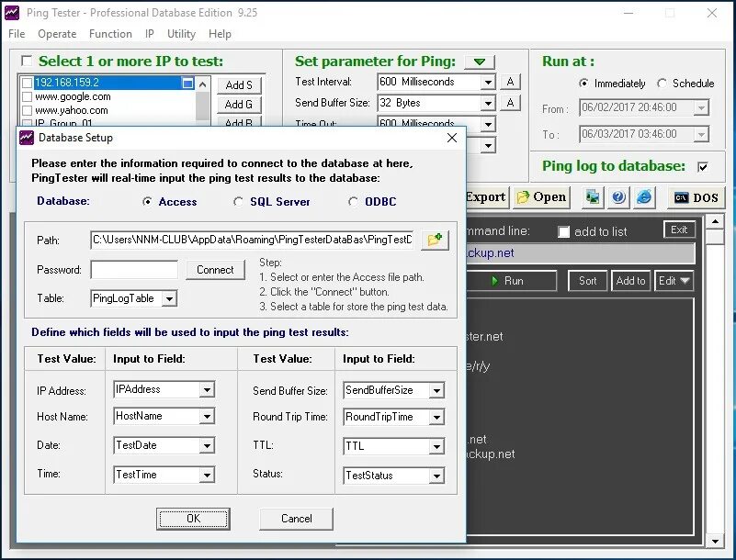This screenshot has height=560, width=736.
Task: Click the right panel scroll down arrow
Action: pos(715,542)
